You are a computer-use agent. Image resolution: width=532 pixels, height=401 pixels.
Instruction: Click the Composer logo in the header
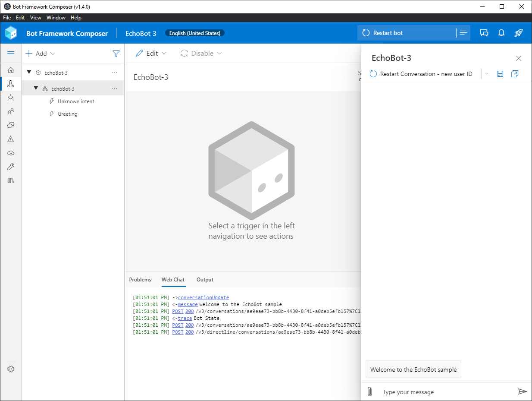click(x=11, y=33)
